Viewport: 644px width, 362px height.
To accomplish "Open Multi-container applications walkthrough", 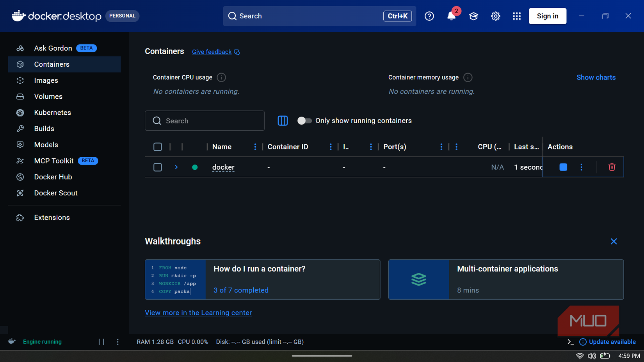I will click(506, 280).
